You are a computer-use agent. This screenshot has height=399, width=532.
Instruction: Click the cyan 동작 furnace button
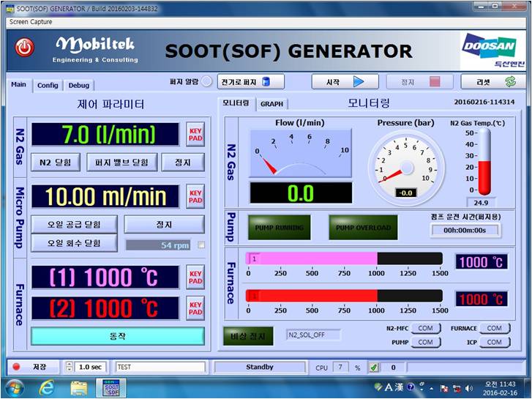click(x=118, y=336)
